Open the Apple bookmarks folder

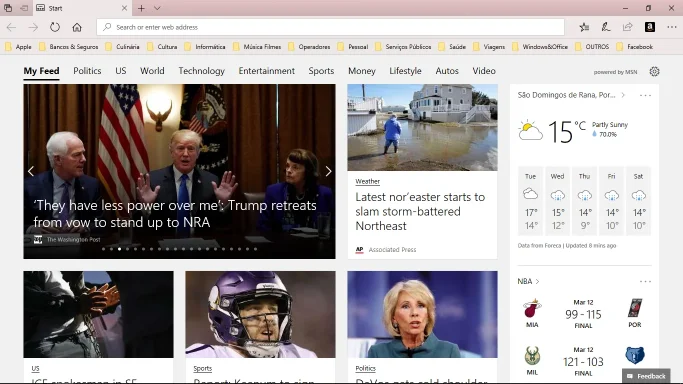tap(18, 47)
